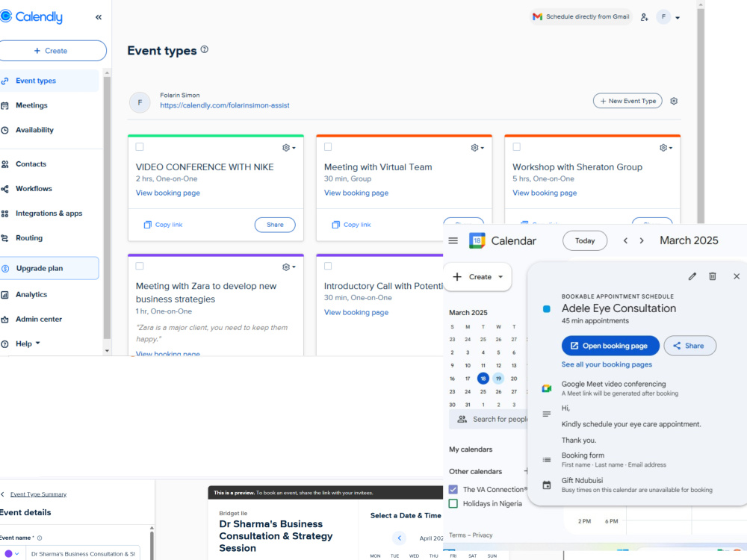The image size is (747, 560).
Task: Click Upgrade plan in sidebar
Action: (x=49, y=268)
